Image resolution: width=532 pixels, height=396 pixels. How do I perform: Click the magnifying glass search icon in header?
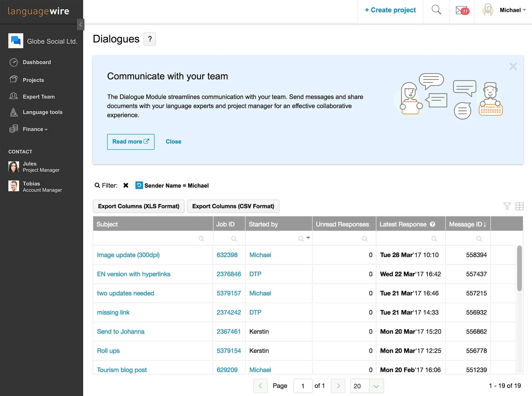pyautogui.click(x=436, y=10)
